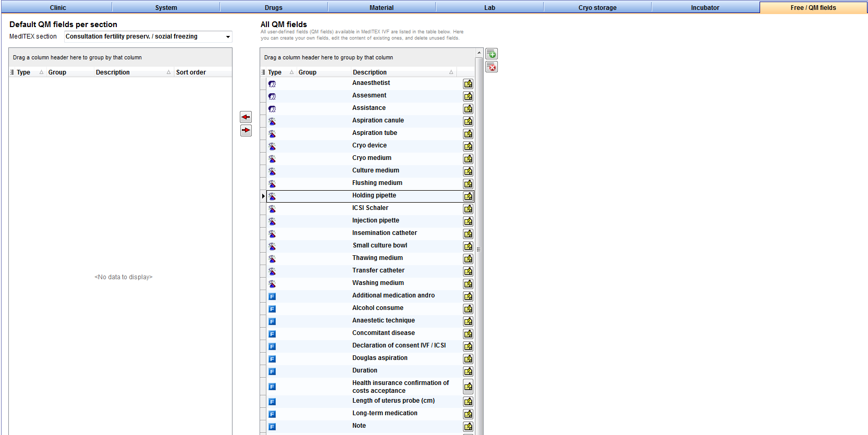Open edit icon for Cryo device row
Screen dimensions: 868x435
(468, 146)
